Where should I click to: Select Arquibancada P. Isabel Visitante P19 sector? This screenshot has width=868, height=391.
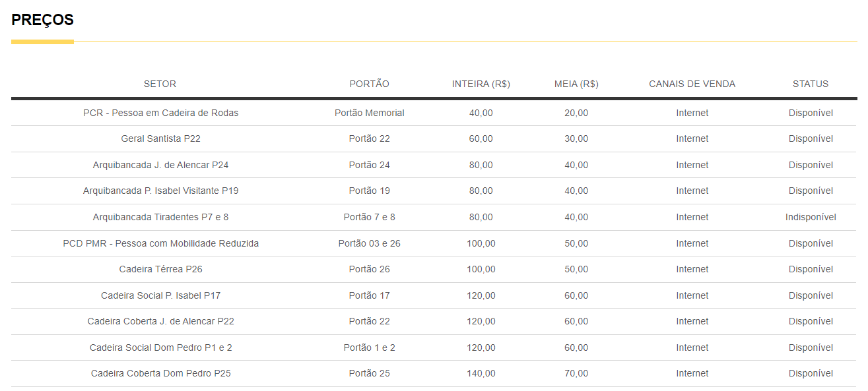click(160, 191)
